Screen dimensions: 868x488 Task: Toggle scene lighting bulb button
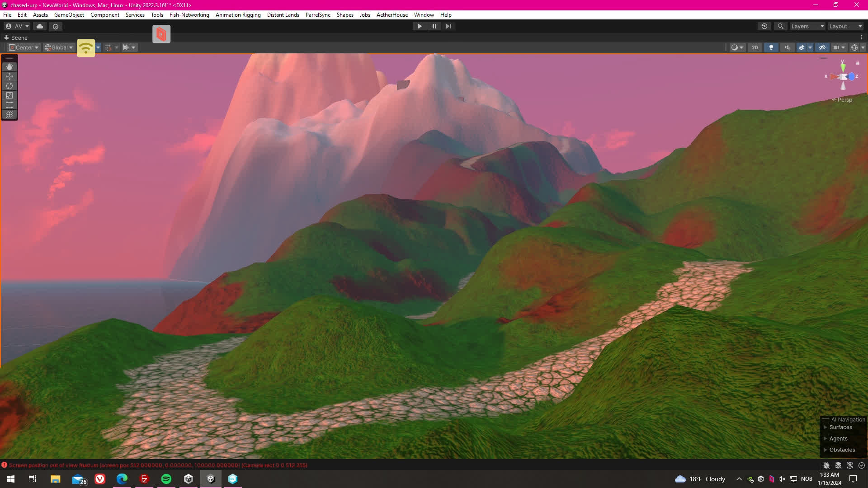click(x=771, y=47)
